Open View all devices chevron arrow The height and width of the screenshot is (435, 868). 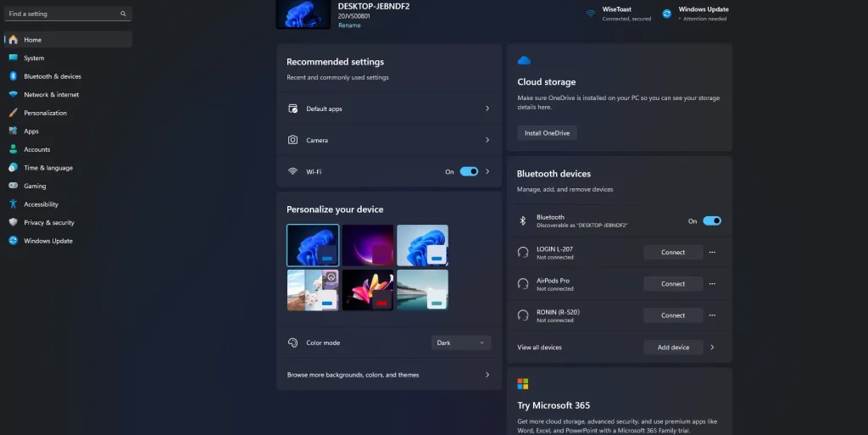pos(712,347)
